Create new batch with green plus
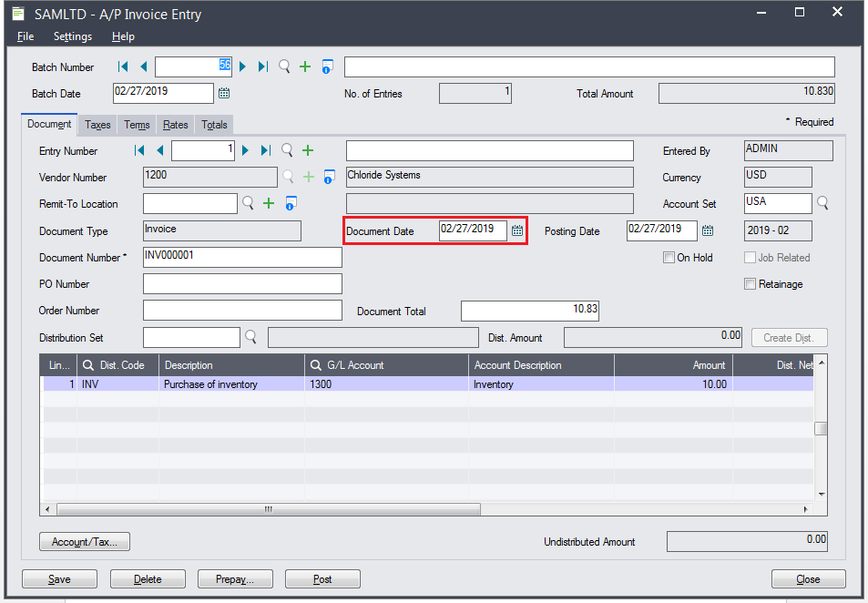Image resolution: width=868 pixels, height=603 pixels. pos(305,67)
